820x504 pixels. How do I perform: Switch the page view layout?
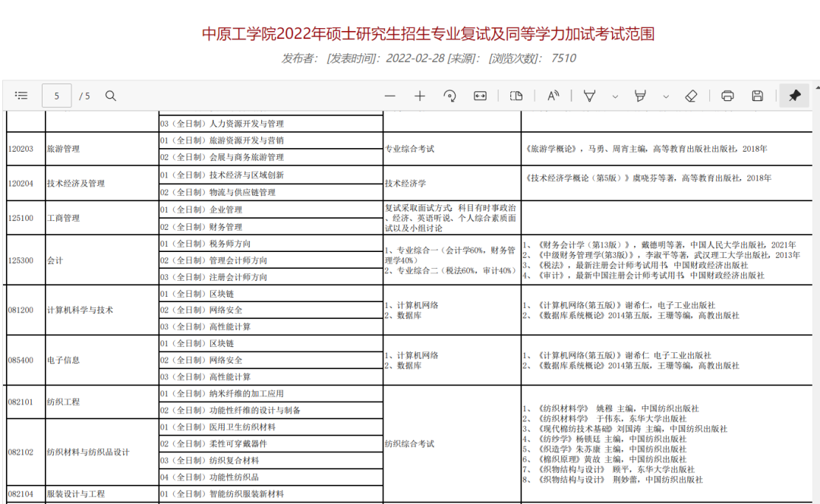(517, 96)
